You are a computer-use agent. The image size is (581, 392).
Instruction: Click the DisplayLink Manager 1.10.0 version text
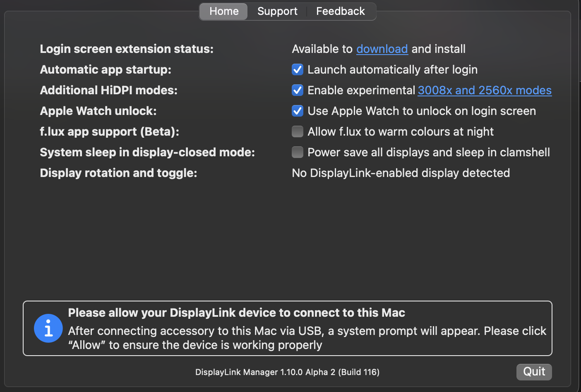click(x=287, y=372)
